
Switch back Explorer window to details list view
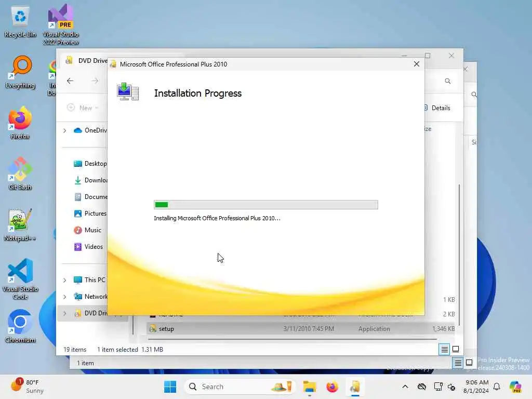458,363
